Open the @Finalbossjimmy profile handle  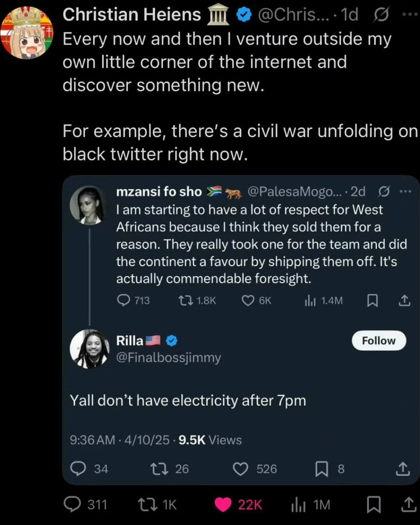tap(169, 357)
